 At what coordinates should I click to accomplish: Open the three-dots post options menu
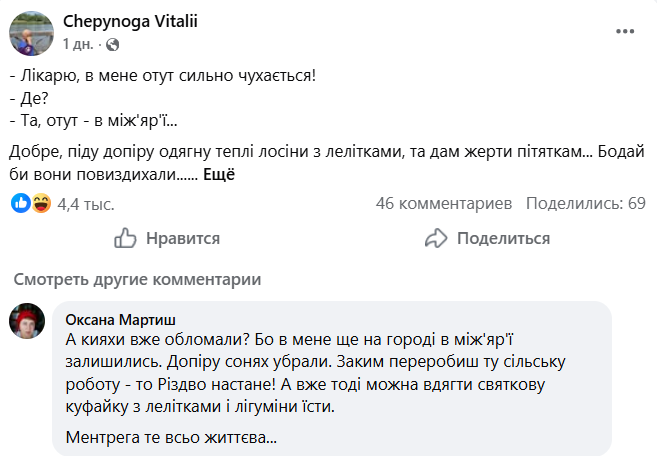tap(626, 31)
